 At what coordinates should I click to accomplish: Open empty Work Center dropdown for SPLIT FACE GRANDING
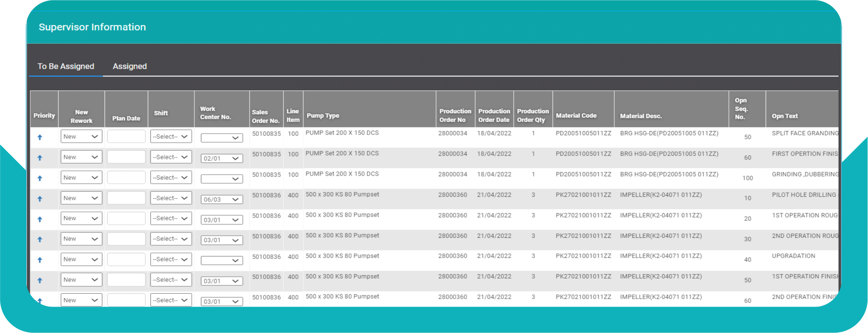coord(222,138)
